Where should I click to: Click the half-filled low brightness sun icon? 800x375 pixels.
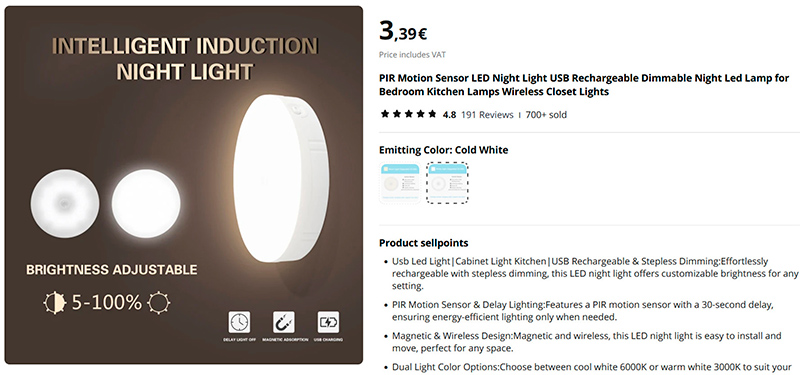click(x=55, y=303)
